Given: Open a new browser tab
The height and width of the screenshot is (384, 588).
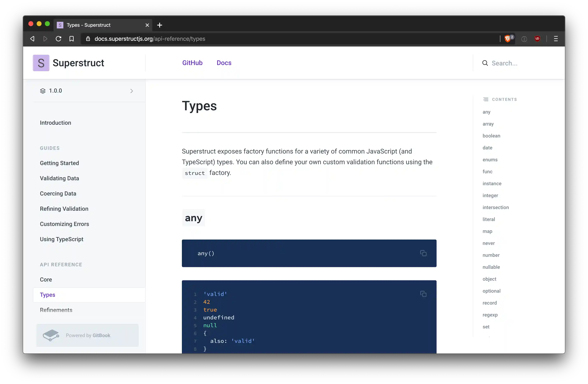Looking at the screenshot, I should [160, 25].
